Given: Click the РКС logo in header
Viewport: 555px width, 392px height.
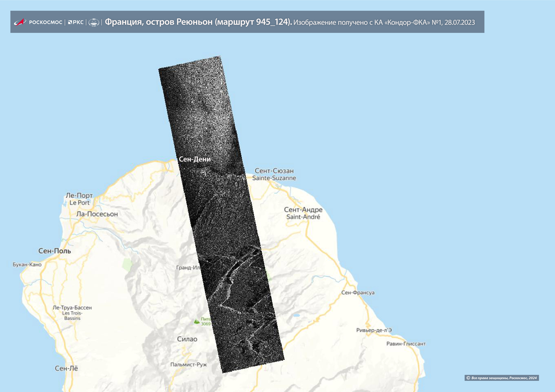Looking at the screenshot, I should [76, 22].
